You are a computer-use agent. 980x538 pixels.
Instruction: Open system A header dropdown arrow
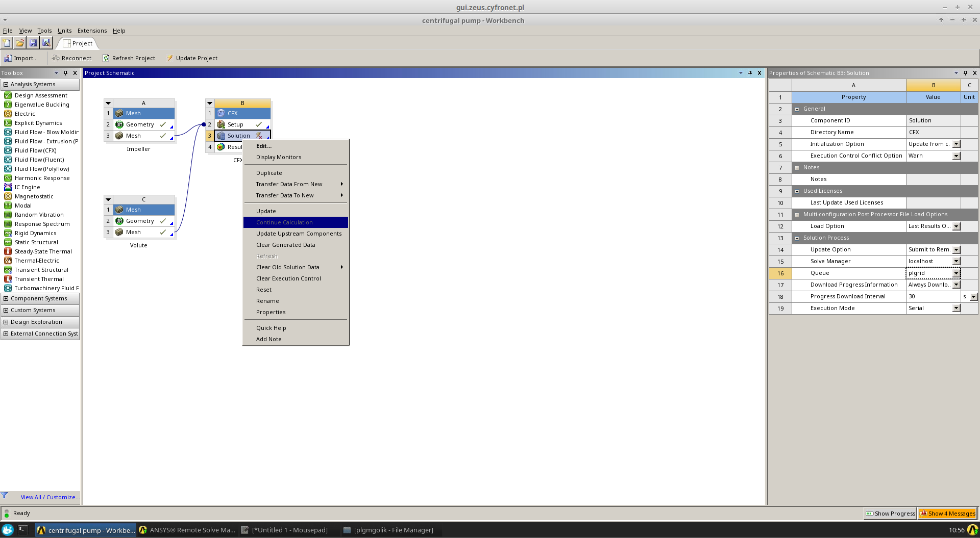click(108, 103)
